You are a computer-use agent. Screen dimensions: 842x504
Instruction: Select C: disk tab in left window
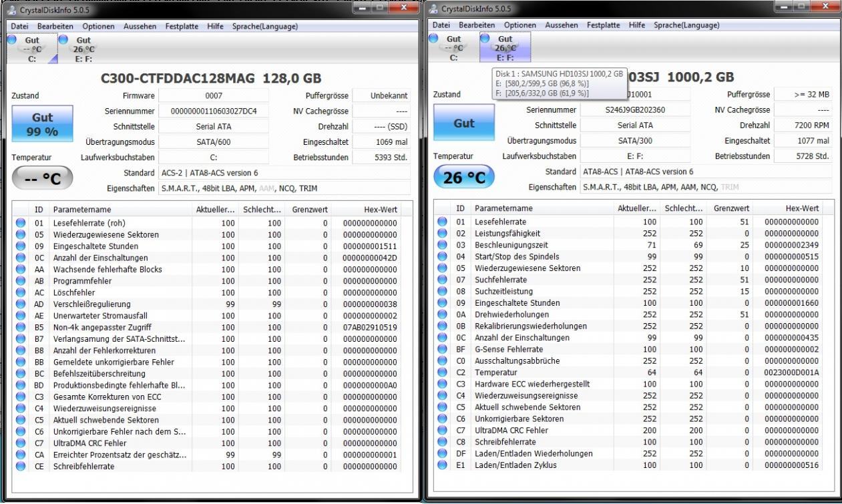coord(31,49)
